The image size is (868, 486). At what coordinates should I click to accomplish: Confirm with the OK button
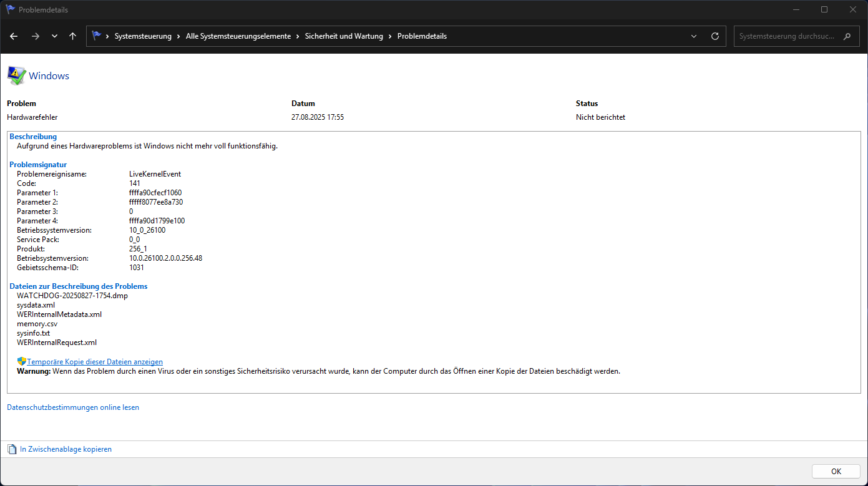[x=836, y=471]
